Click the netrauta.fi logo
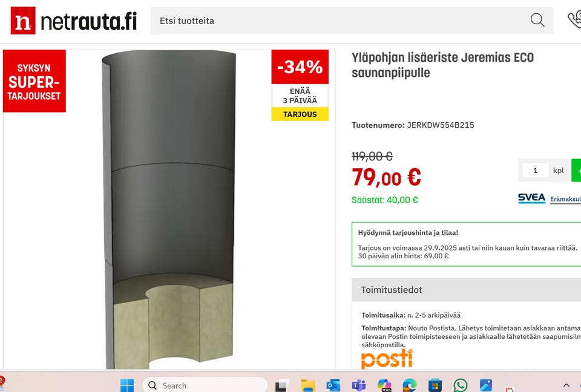This screenshot has height=392, width=581. [74, 21]
